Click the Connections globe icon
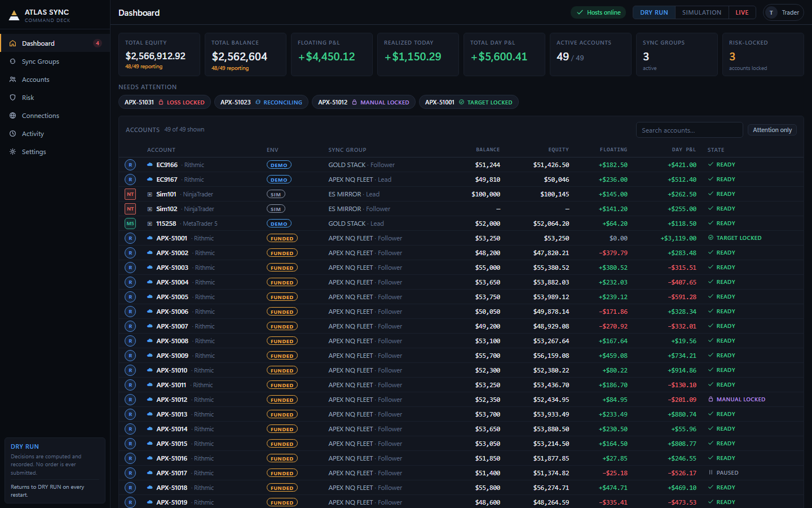812x508 pixels. (x=12, y=116)
